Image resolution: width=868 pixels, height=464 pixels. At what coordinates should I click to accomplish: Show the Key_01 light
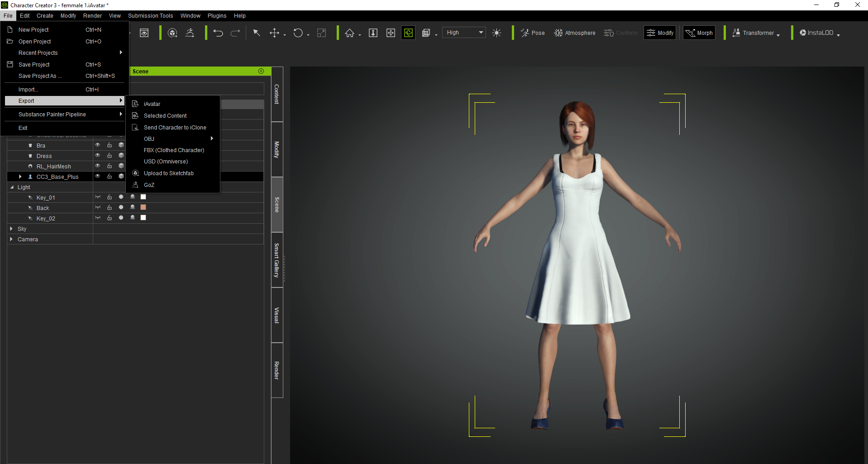point(97,197)
